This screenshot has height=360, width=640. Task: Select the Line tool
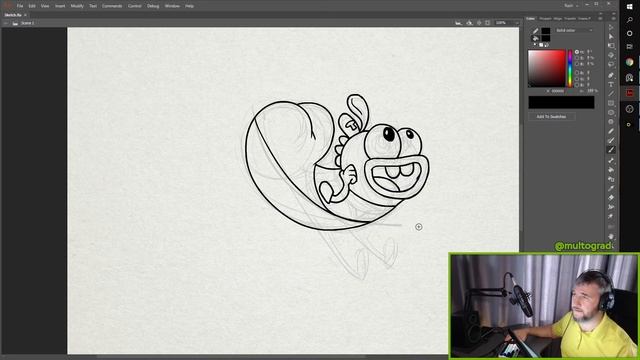pos(611,94)
